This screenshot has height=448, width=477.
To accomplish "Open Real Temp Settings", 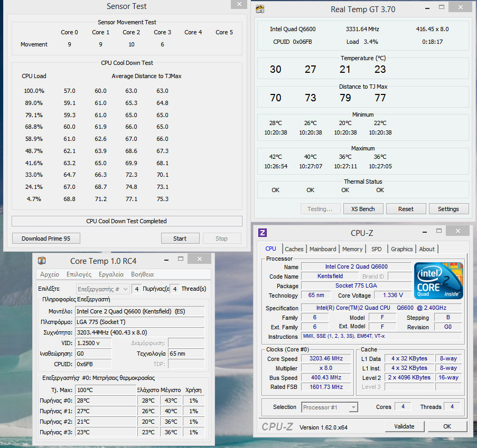I will tap(448, 209).
